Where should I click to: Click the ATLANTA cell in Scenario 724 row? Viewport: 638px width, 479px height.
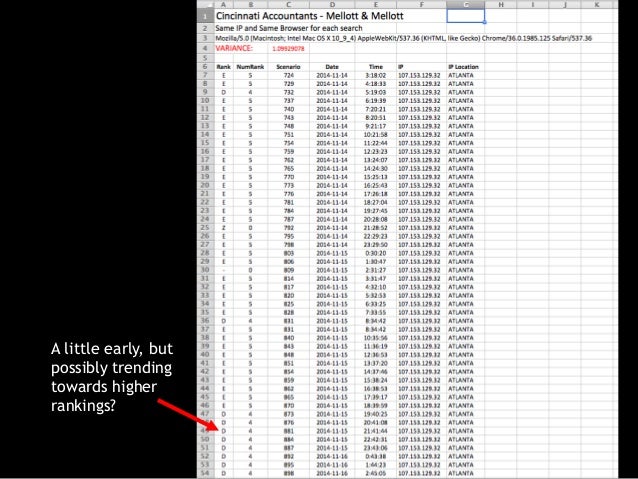tap(463, 75)
